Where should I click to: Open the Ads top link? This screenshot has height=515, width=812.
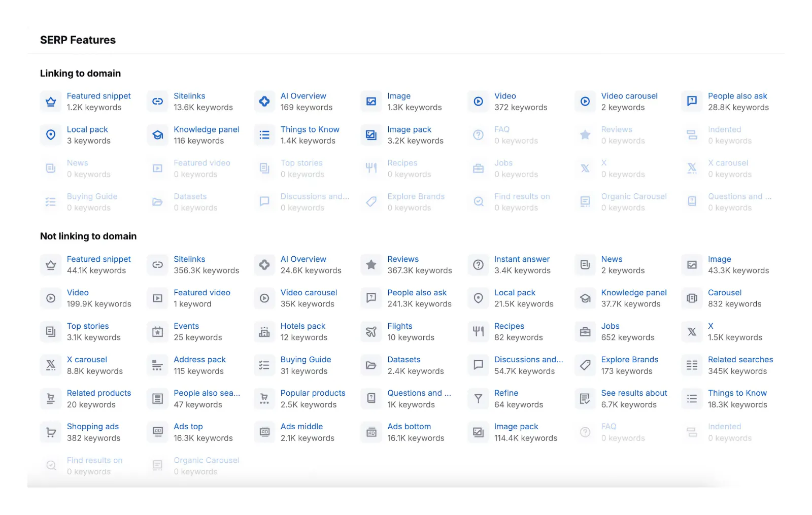click(x=188, y=427)
